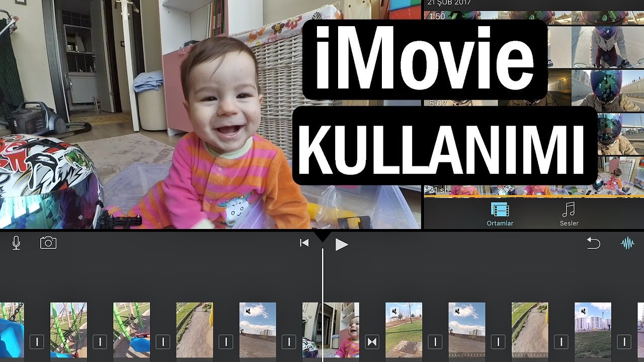Screen dimensions: 644x362
Task: Click the '1:50' clip duration label
Action: tap(437, 17)
